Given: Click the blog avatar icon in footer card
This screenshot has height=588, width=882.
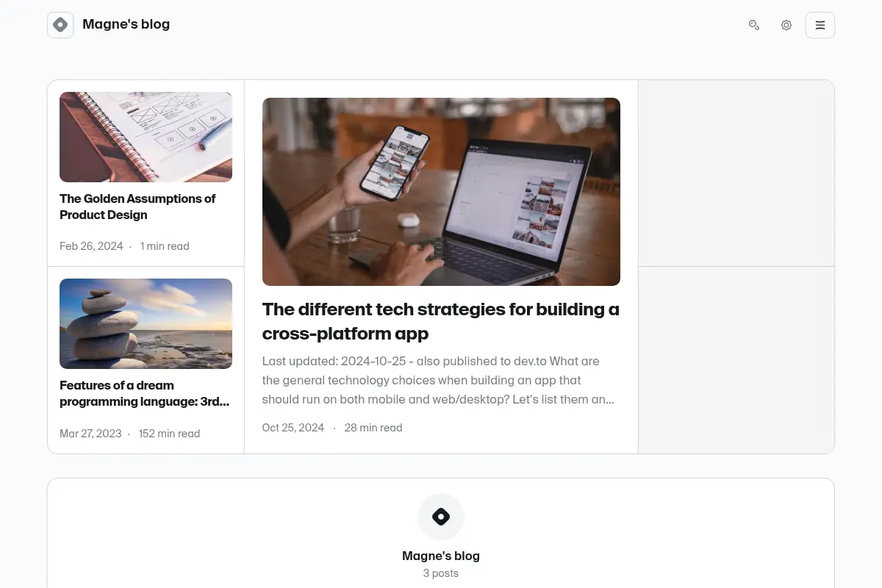Looking at the screenshot, I should (x=441, y=517).
